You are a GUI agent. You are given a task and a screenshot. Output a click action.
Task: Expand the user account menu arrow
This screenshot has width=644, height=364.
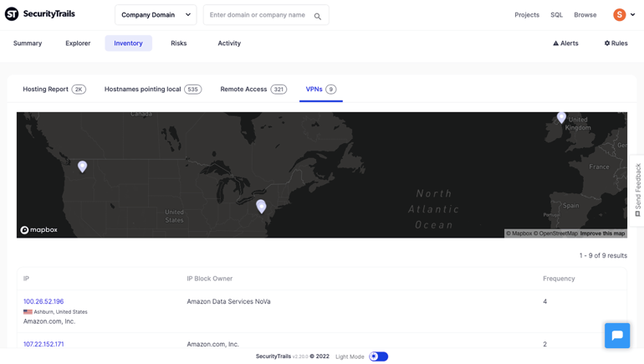[x=632, y=15]
